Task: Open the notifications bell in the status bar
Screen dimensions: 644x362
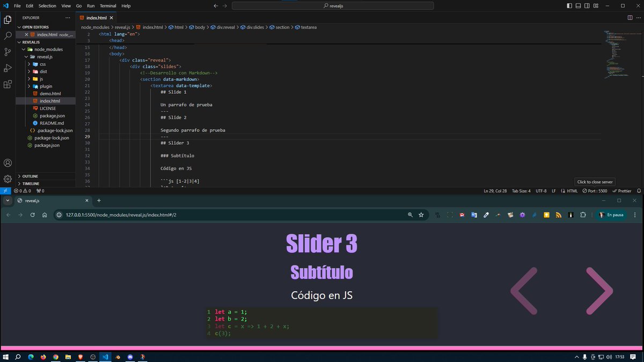Action: (x=639, y=190)
